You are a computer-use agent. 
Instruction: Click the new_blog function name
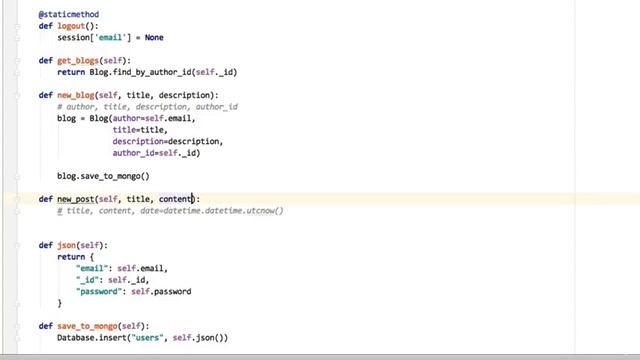[x=76, y=95]
